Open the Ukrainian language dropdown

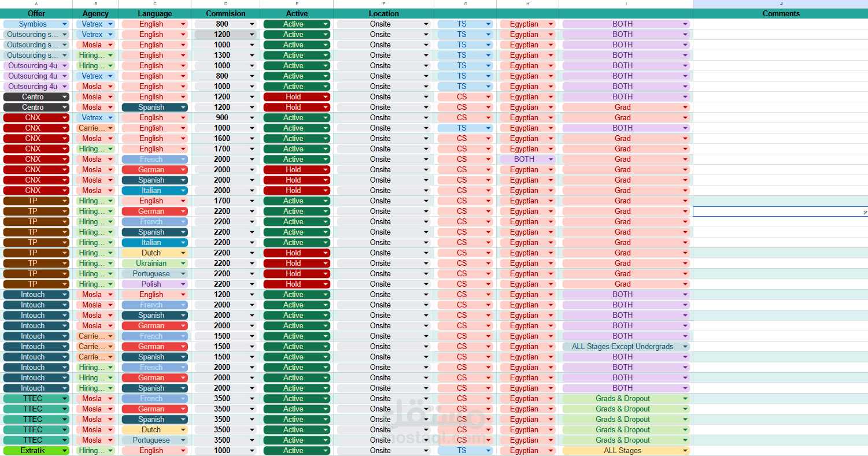coord(154,264)
